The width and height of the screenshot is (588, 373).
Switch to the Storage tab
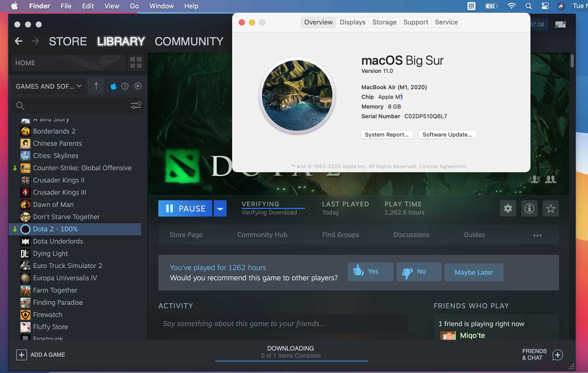pyautogui.click(x=384, y=22)
